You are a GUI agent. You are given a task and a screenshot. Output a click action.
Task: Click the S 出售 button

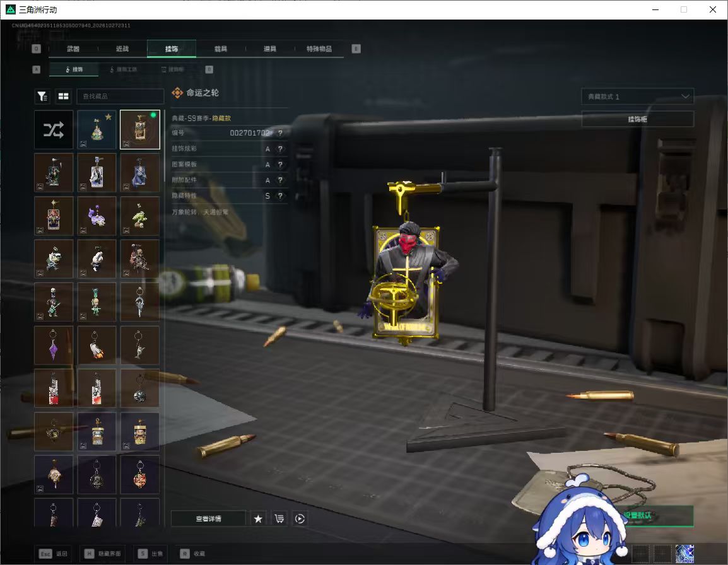[150, 554]
